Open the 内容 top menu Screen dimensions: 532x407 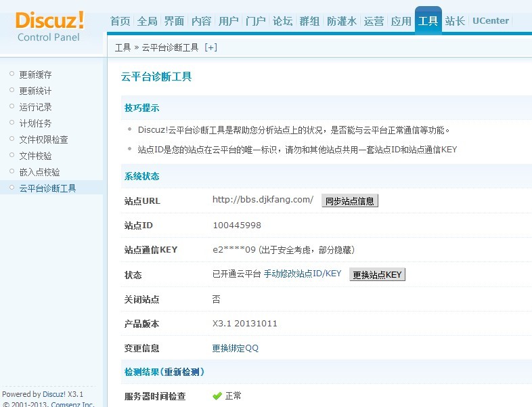pos(201,21)
